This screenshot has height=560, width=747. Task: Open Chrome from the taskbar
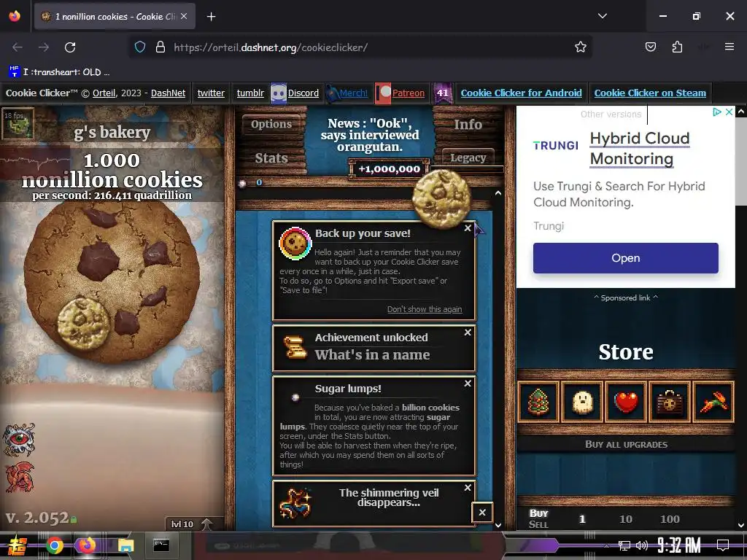[x=54, y=545]
